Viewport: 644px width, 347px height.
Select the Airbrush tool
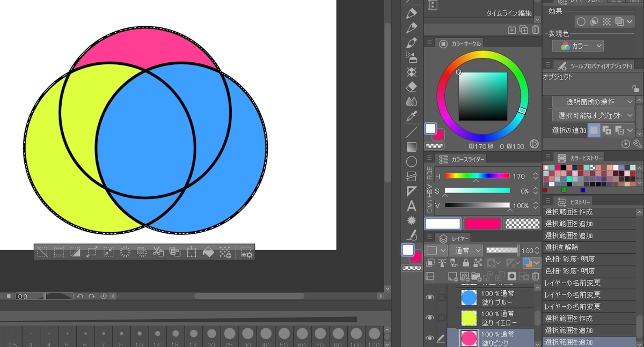(x=412, y=57)
